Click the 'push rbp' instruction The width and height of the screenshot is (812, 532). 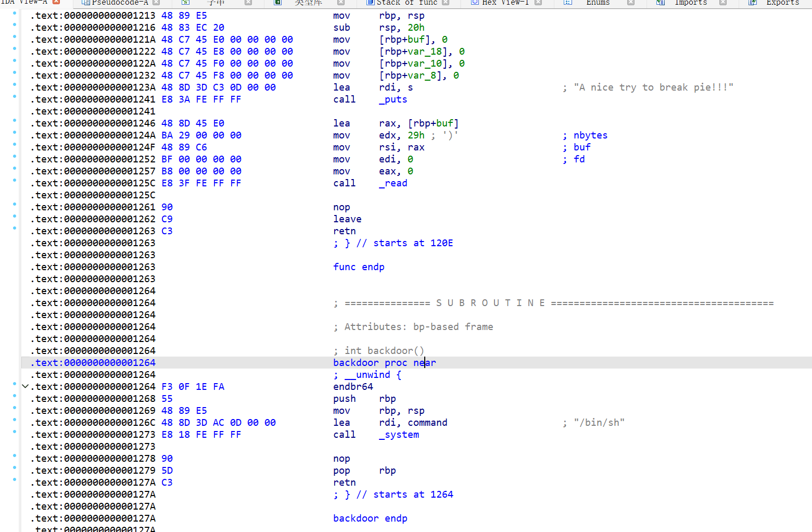(x=364, y=399)
